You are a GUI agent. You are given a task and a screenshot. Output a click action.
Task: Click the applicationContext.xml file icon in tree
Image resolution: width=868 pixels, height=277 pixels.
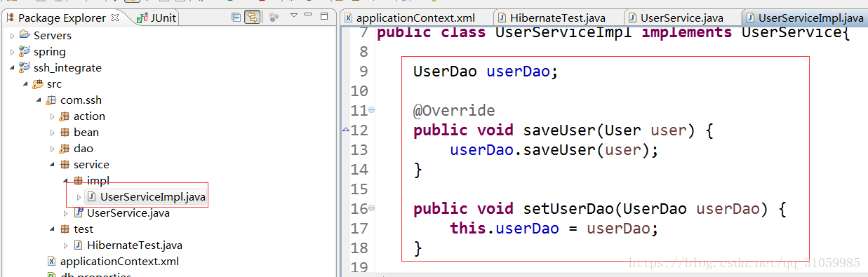pos(51,262)
